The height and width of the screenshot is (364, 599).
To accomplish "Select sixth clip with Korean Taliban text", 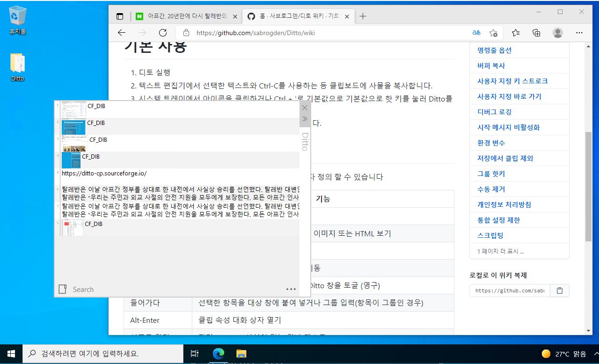I will tap(177, 194).
